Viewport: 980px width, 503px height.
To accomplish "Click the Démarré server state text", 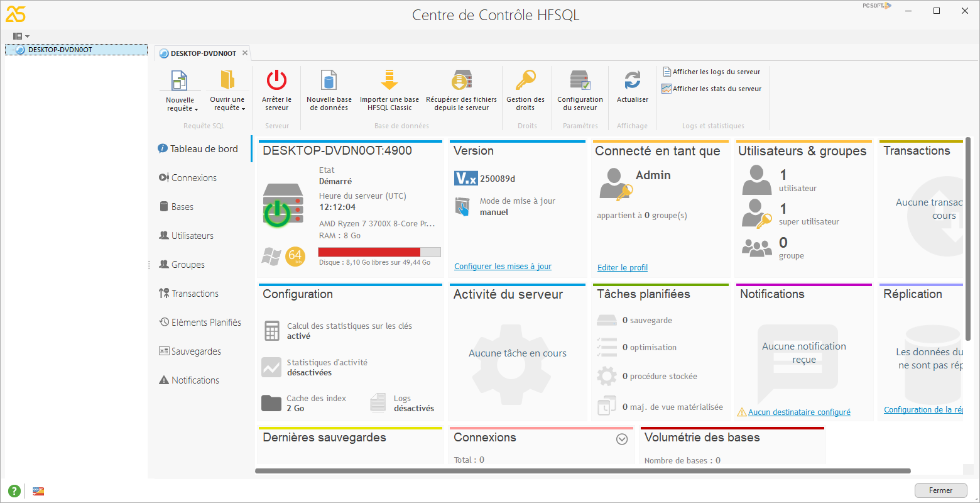I will 335,181.
